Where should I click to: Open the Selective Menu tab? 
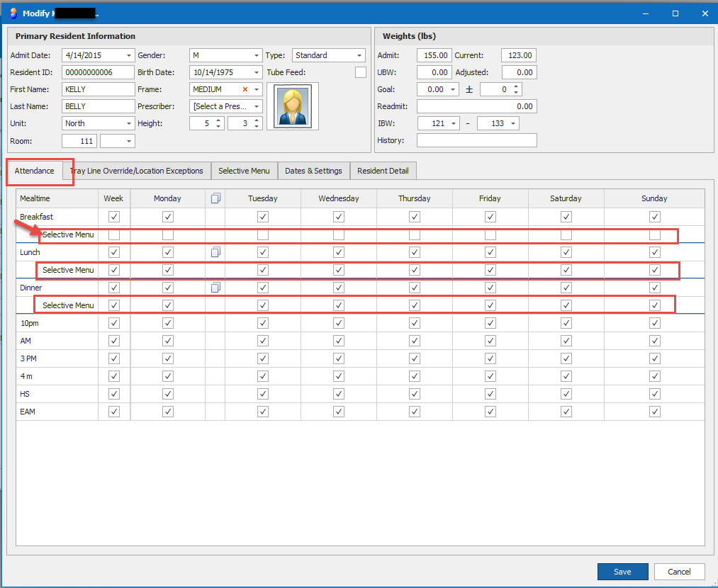tap(244, 171)
